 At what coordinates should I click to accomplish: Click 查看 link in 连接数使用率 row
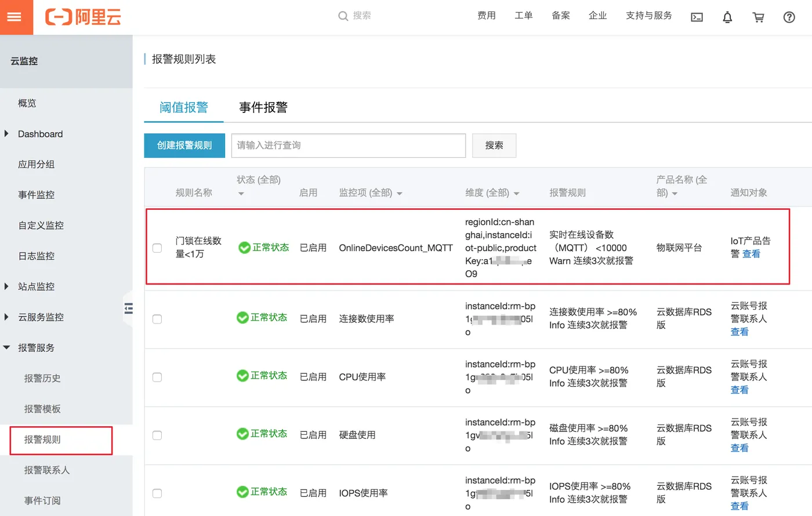coord(739,332)
